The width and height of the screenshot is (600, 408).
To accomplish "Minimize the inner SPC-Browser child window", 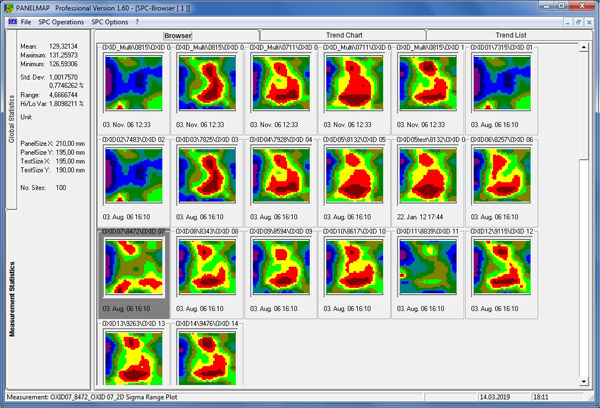I will [x=567, y=22].
